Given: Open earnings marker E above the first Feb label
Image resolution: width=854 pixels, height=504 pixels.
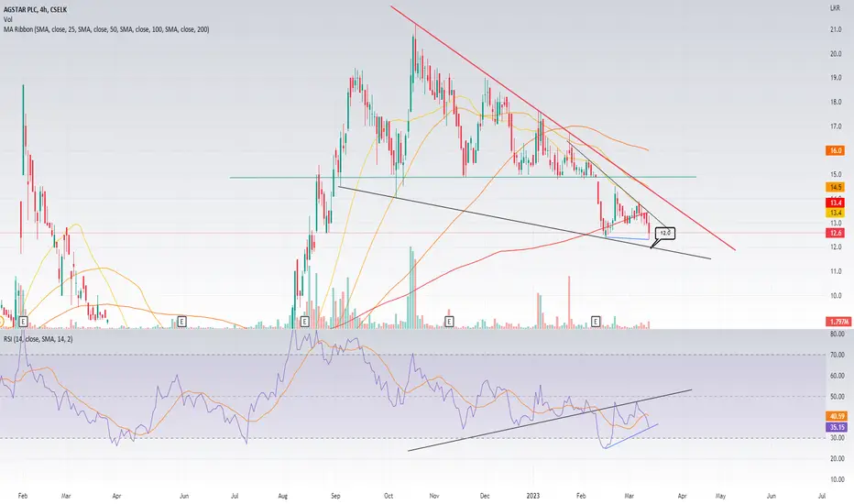Looking at the screenshot, I should (x=24, y=322).
